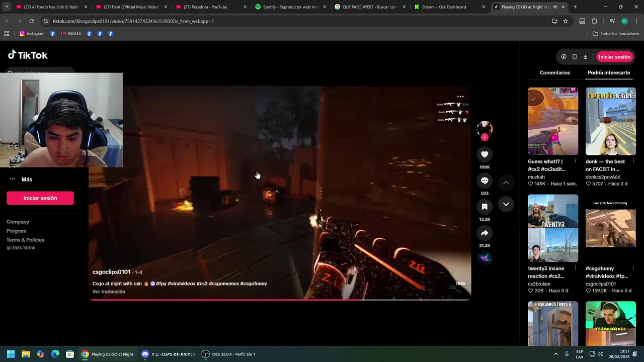The image size is (644, 362).
Task: Open the tab search dropdown arrow
Action: [7, 7]
